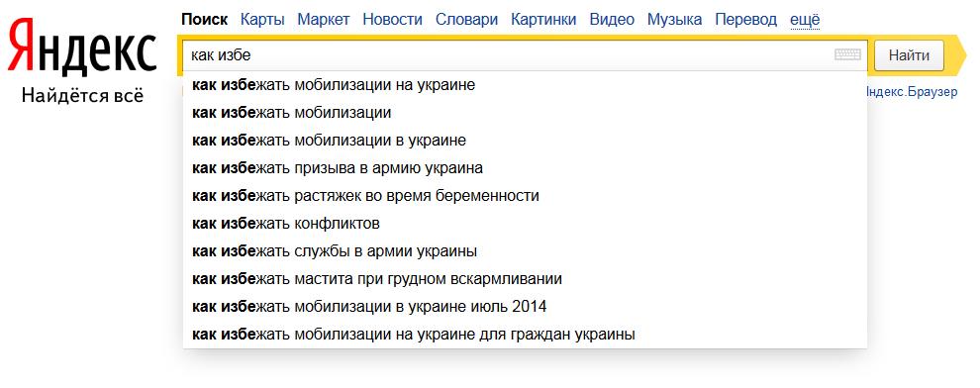Select suggestion 'как избежать службы в армии украины'
The image size is (980, 388).
(x=525, y=251)
